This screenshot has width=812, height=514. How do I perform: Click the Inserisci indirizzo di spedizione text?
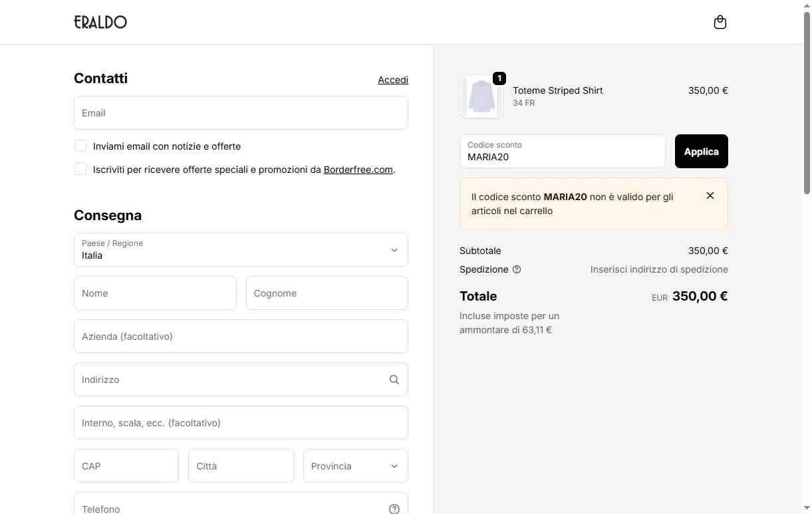coord(659,269)
